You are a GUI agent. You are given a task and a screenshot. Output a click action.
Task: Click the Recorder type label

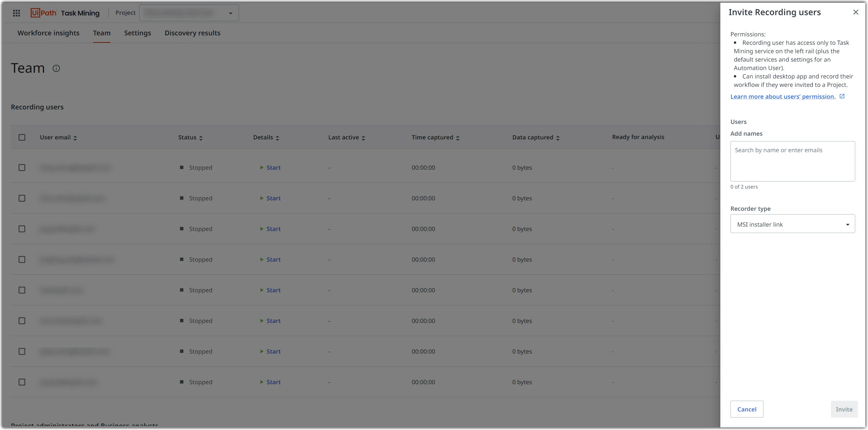coord(750,209)
